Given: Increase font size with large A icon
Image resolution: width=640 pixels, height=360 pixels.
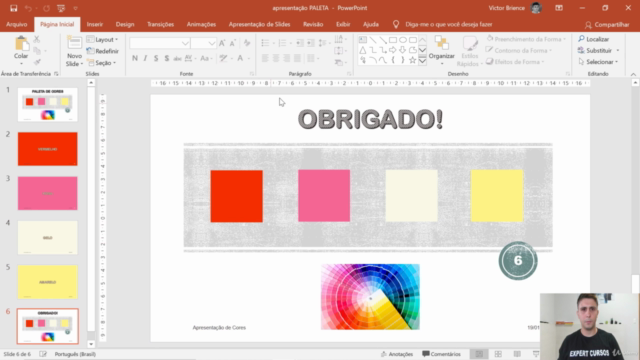Looking at the screenshot, I should (222, 43).
